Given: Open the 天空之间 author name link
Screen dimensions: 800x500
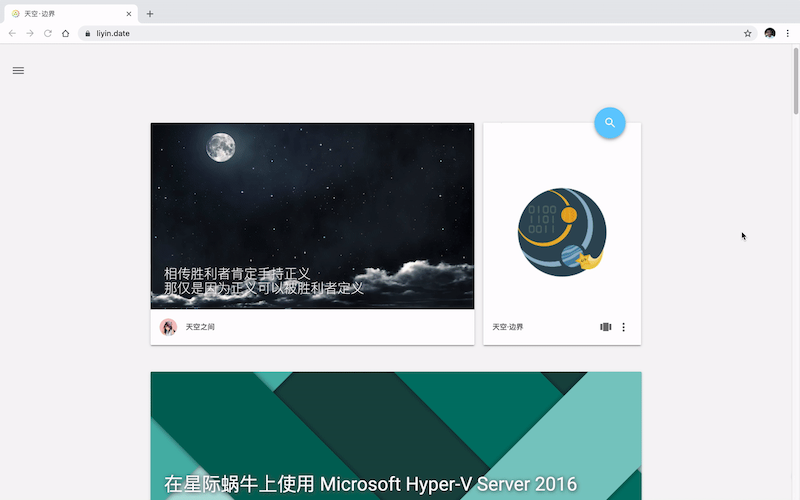Looking at the screenshot, I should (200, 327).
